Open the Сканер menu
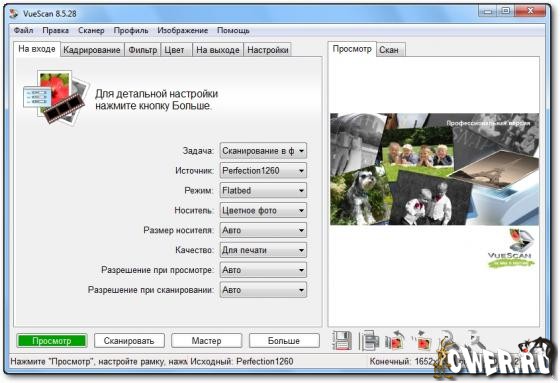Screen dimensions: 560x383 point(91,30)
